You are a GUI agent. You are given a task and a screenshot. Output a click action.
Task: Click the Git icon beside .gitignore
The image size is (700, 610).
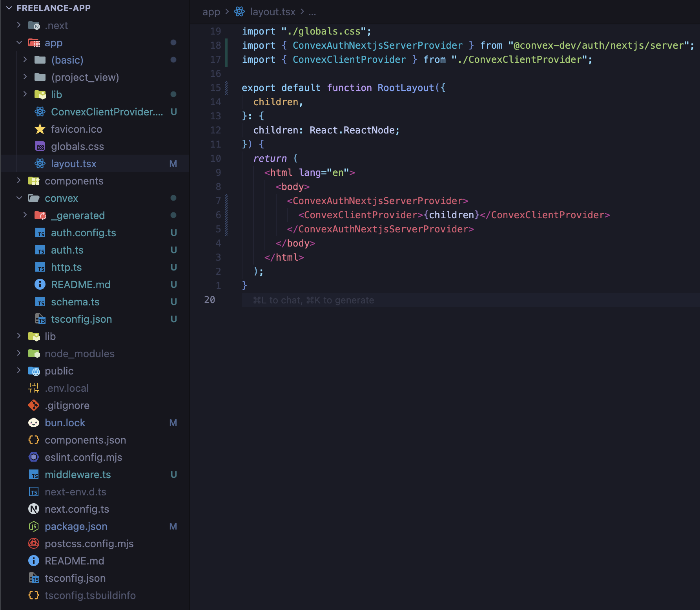(x=34, y=405)
